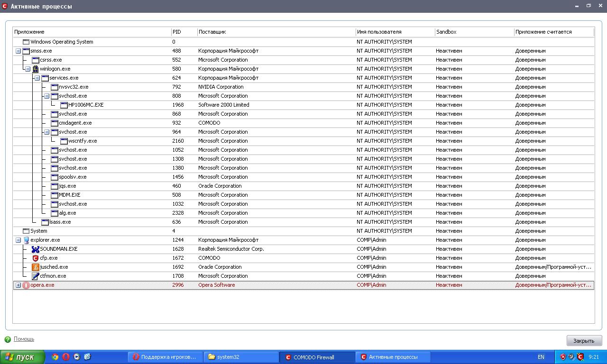The width and height of the screenshot is (607, 364).
Task: Click the COMODO logo in title bar
Action: (x=5, y=6)
